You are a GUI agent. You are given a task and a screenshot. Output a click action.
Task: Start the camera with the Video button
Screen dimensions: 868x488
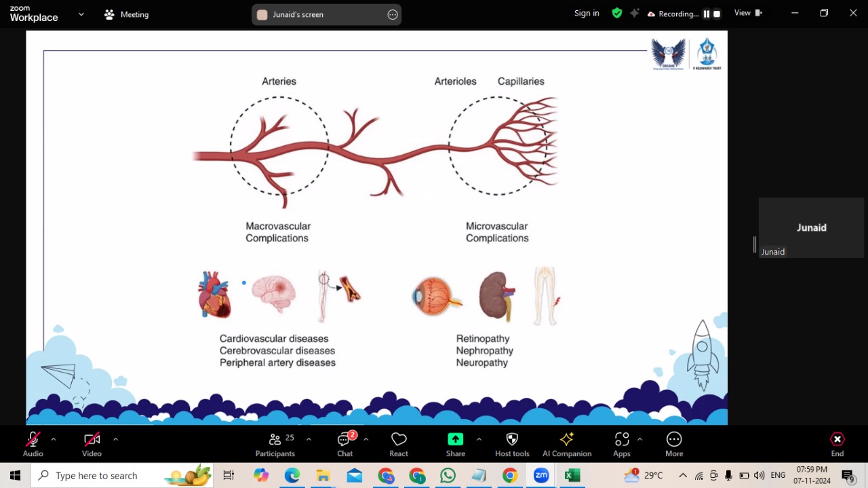pyautogui.click(x=92, y=445)
